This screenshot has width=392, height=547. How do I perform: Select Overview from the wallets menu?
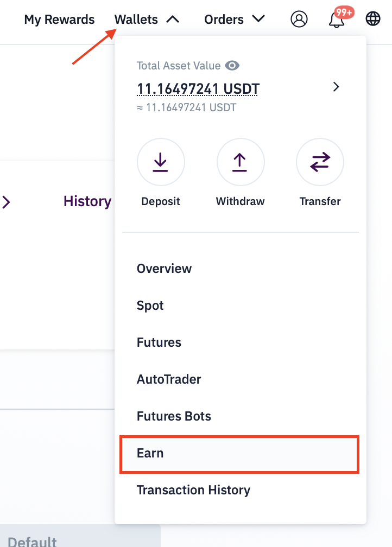(164, 269)
